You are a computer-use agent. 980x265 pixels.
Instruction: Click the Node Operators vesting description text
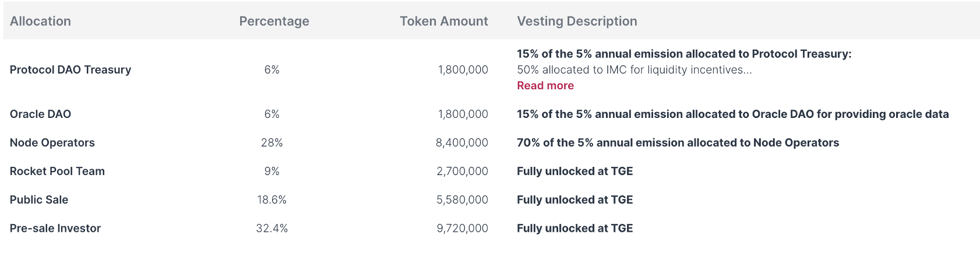point(678,143)
